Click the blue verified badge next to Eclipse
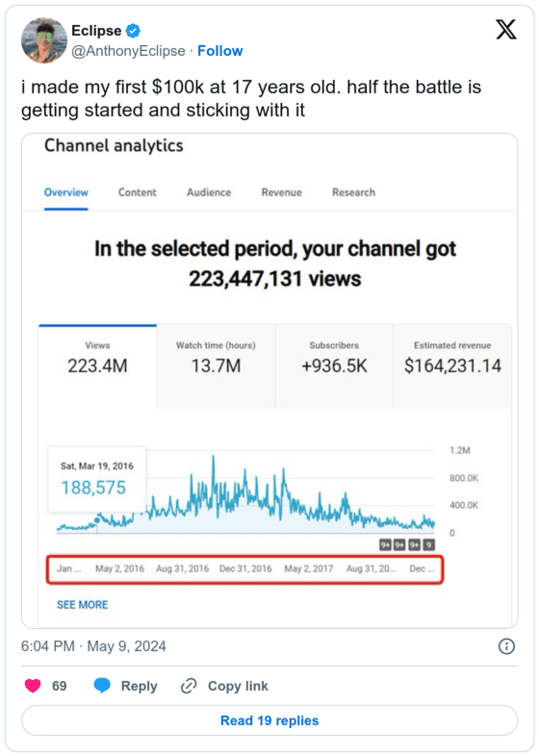The image size is (539, 756). tap(133, 31)
